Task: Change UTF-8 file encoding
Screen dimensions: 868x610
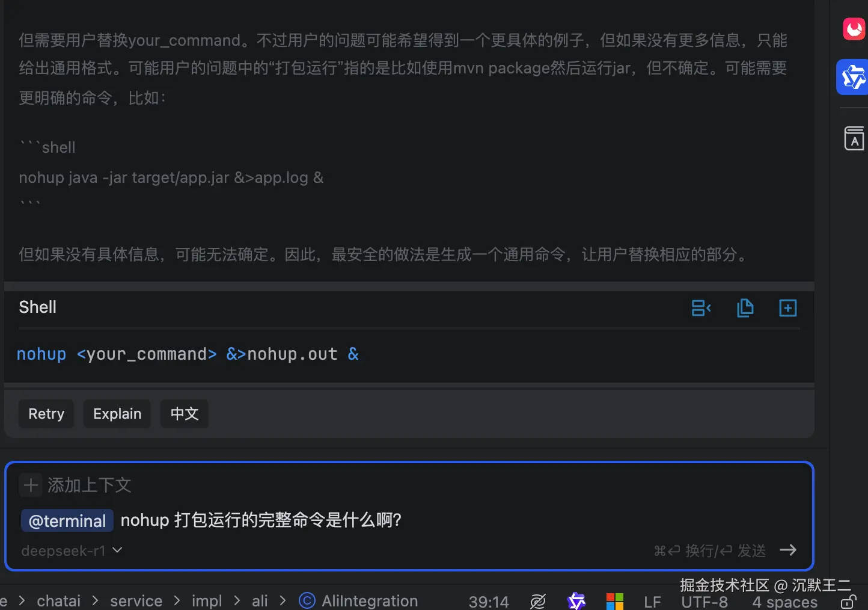Action: coord(704,602)
